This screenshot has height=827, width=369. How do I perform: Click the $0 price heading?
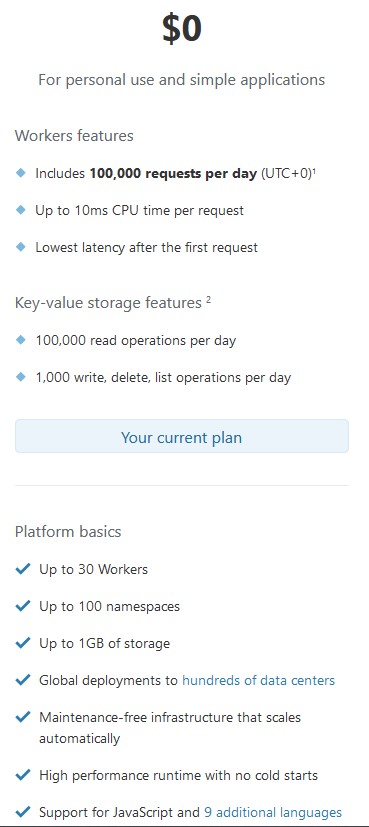pyautogui.click(x=182, y=29)
